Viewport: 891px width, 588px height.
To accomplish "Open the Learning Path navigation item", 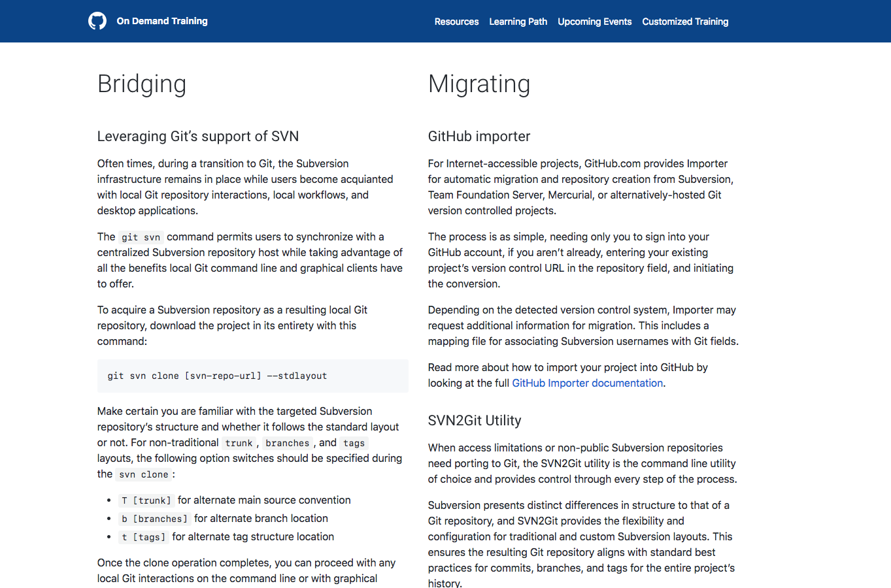I will click(518, 22).
